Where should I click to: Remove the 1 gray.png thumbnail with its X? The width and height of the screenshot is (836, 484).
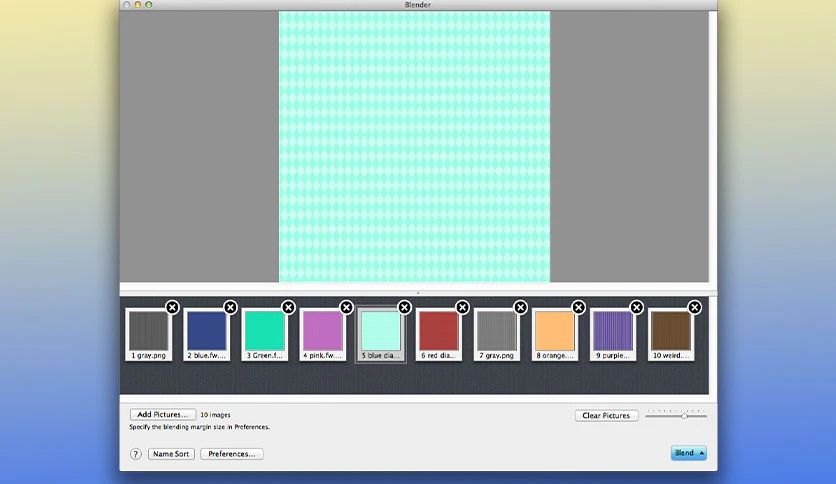coord(172,308)
